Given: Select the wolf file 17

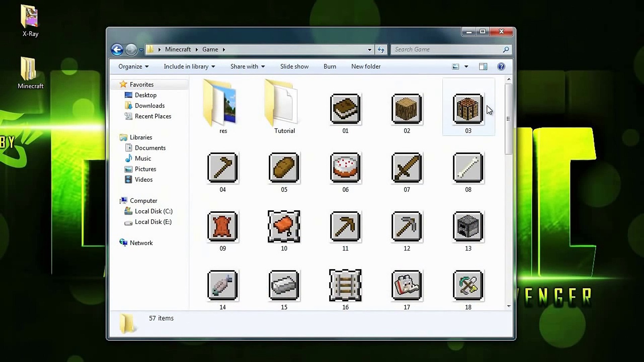Looking at the screenshot, I should 407,286.
